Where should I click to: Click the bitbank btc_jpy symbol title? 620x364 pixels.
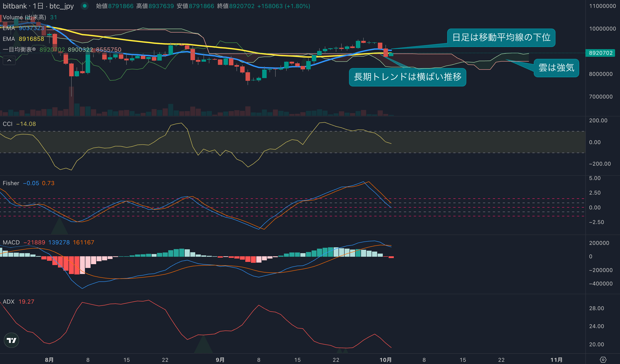[x=38, y=6]
